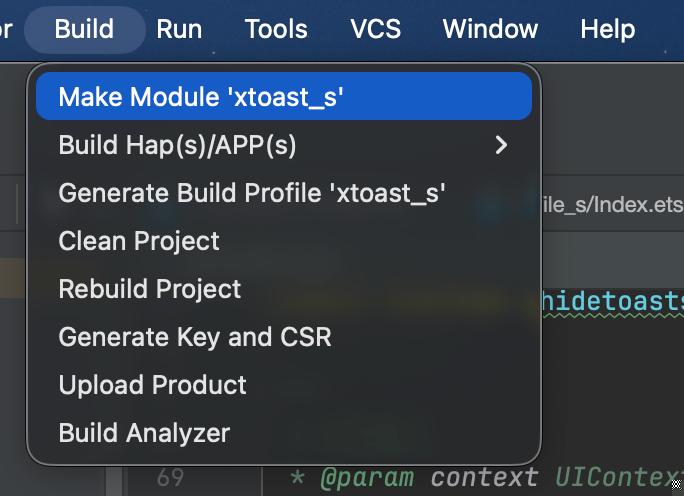
Task: Click the partially visible Refactor menu
Action: [x=6, y=29]
